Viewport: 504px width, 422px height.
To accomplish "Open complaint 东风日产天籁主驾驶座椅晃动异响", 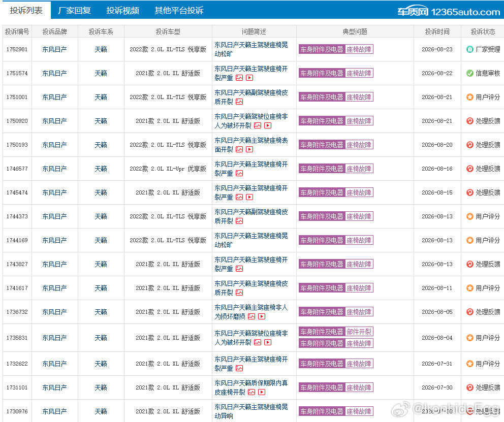I will [x=251, y=411].
